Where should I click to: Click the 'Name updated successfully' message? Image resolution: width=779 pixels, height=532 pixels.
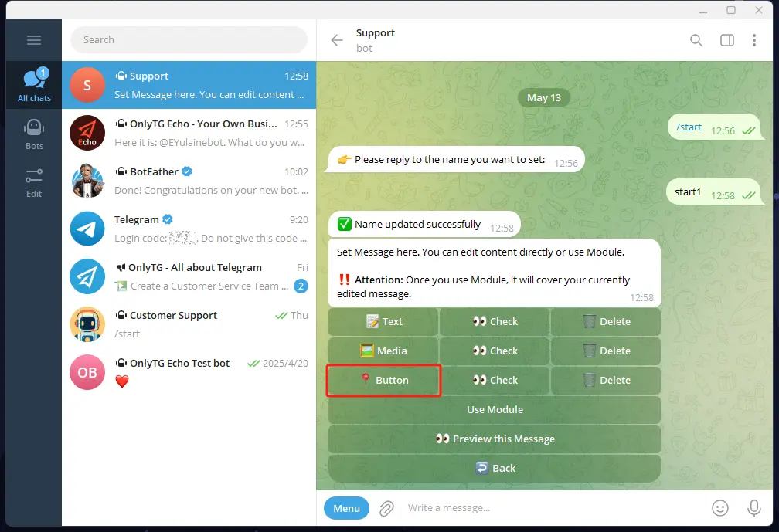point(425,225)
